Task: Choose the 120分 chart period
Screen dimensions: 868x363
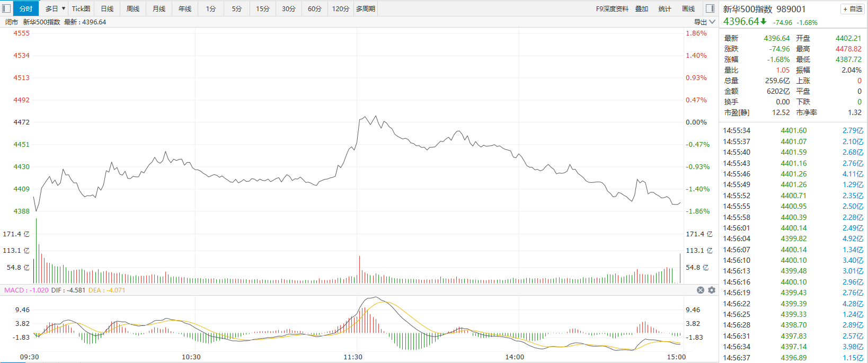Action: pyautogui.click(x=341, y=8)
